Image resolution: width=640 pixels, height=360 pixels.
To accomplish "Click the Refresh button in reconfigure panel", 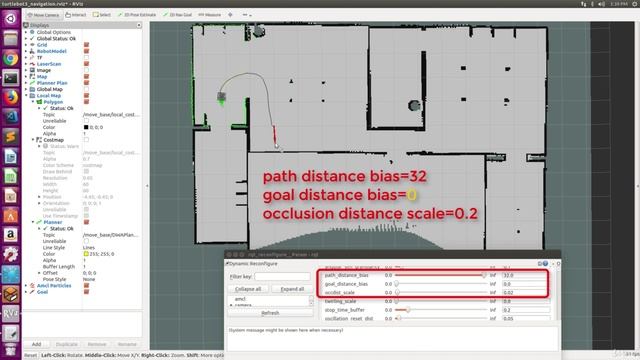I will pos(270,313).
